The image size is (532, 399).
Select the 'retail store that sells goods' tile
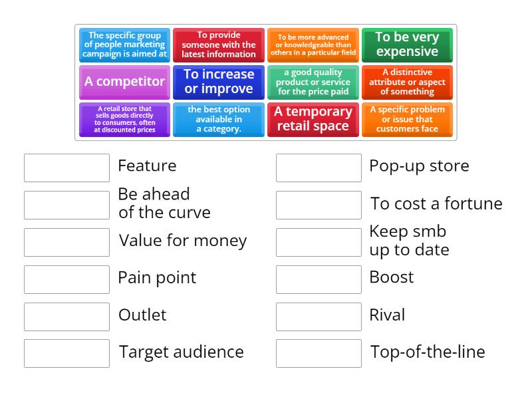(x=124, y=119)
